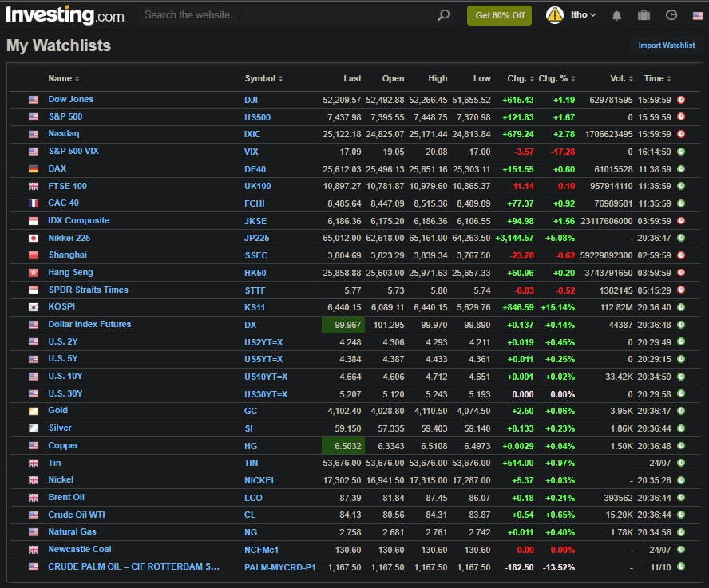Click the Open column header
Image resolution: width=709 pixels, height=588 pixels.
click(393, 78)
